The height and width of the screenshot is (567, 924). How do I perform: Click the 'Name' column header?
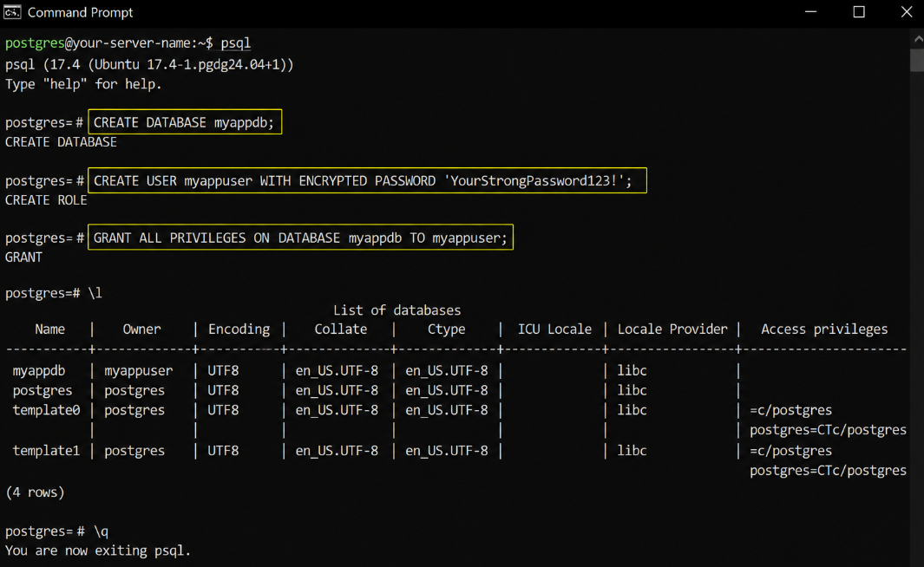(x=50, y=329)
